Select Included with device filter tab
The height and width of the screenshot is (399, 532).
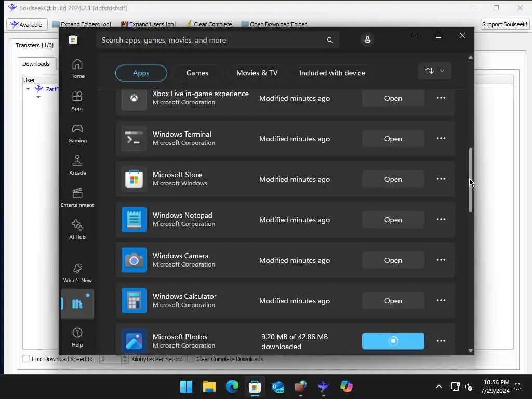pyautogui.click(x=332, y=73)
